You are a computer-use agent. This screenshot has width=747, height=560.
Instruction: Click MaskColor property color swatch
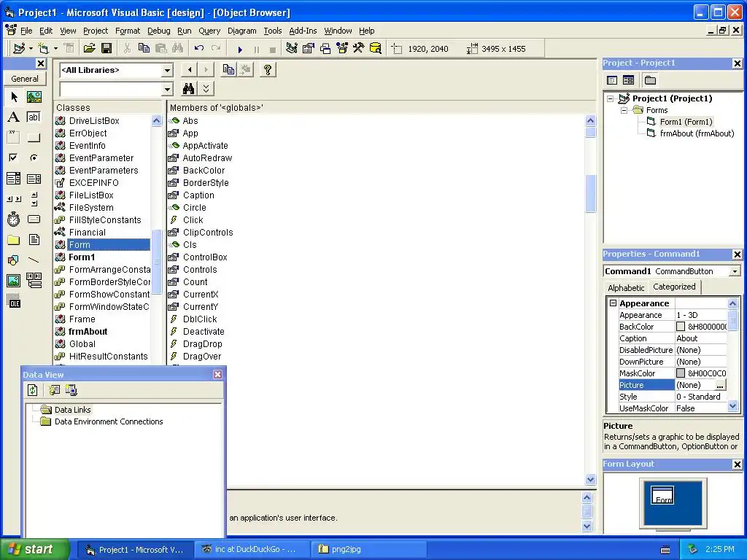point(681,373)
